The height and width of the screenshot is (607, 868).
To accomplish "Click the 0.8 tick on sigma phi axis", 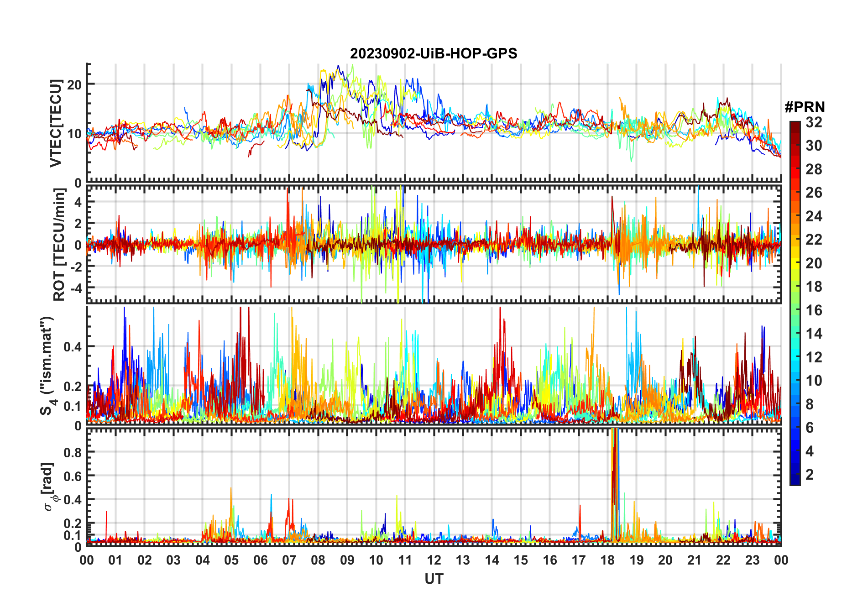I will [x=73, y=452].
